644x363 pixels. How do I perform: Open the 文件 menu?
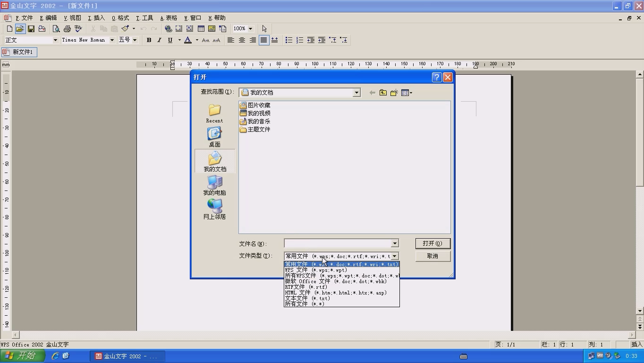click(24, 18)
